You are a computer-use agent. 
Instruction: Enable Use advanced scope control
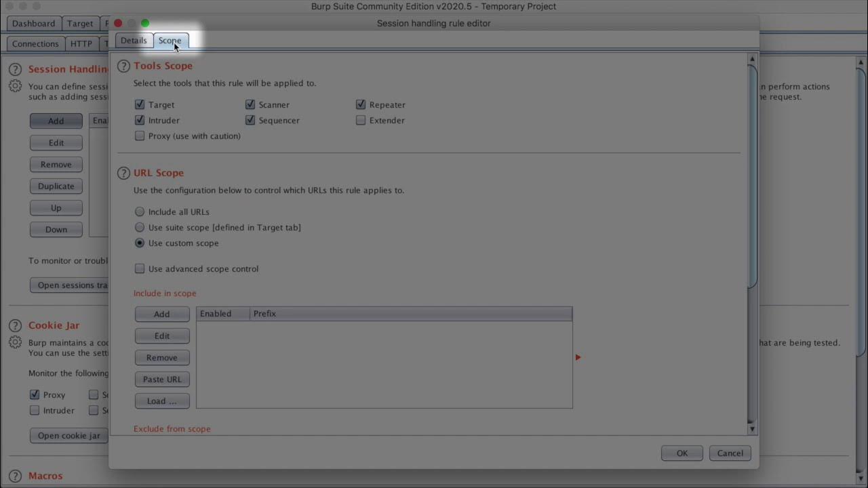pyautogui.click(x=140, y=268)
